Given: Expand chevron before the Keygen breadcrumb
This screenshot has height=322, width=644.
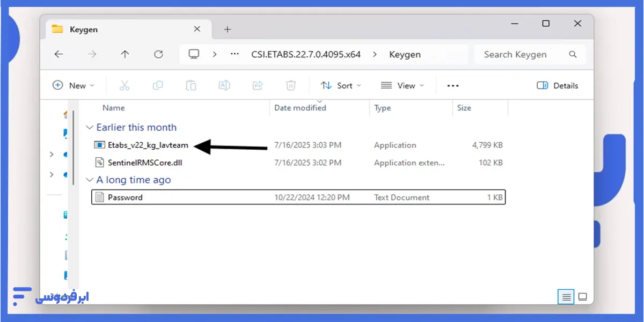Looking at the screenshot, I should coord(375,54).
